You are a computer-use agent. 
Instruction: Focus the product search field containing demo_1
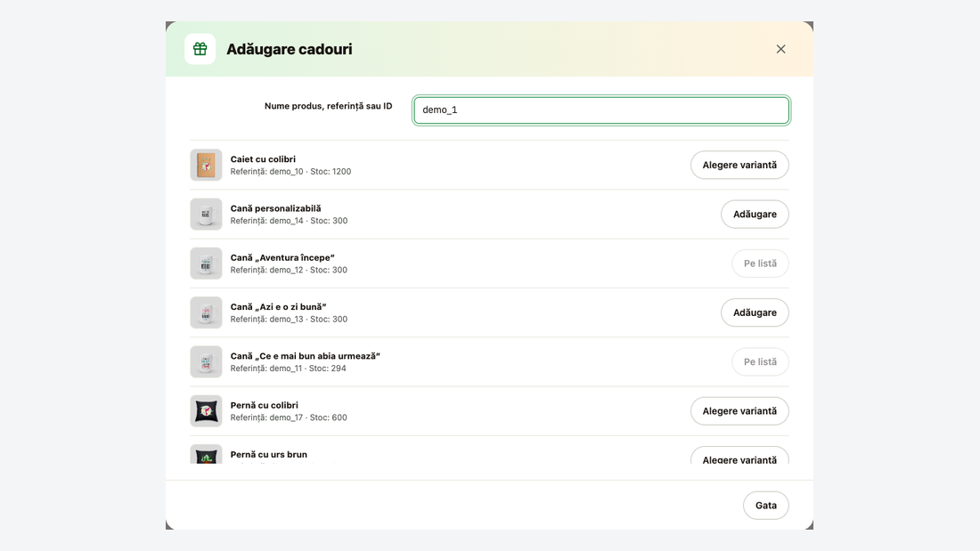point(601,110)
